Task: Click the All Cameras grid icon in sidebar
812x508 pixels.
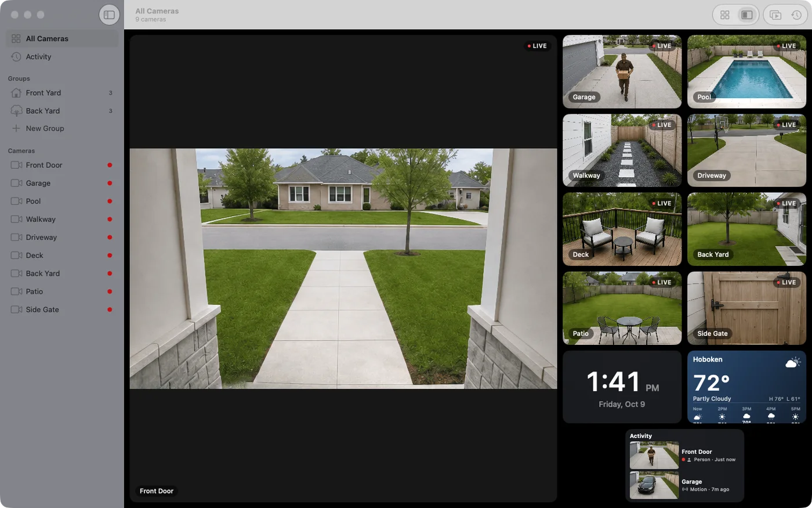Action: (x=16, y=39)
